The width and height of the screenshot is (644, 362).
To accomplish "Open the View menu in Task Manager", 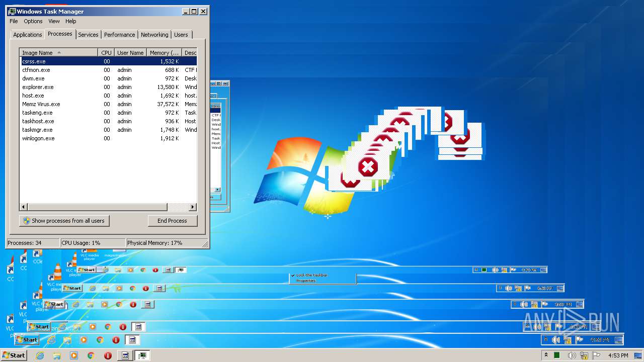I will point(54,21).
